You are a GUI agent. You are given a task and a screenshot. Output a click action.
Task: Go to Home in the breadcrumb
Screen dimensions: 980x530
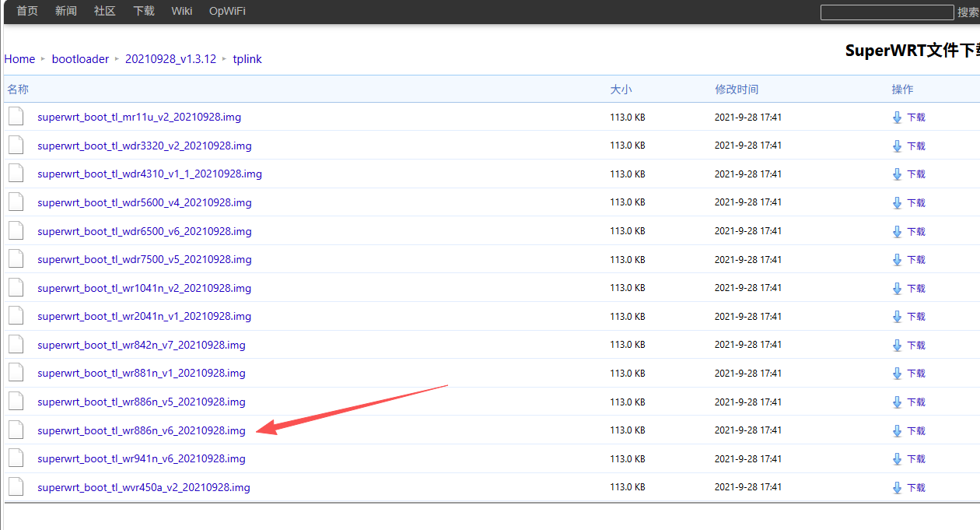click(19, 59)
